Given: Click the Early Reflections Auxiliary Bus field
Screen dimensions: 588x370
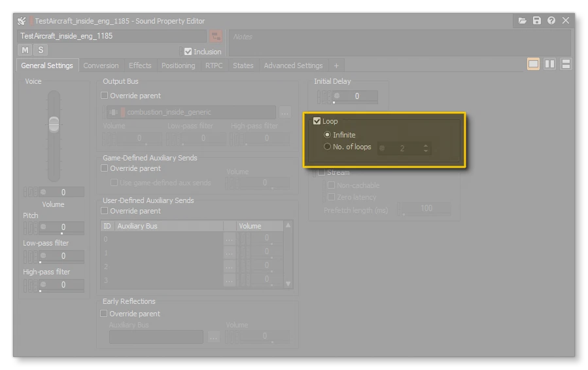Looking at the screenshot, I should tap(156, 337).
